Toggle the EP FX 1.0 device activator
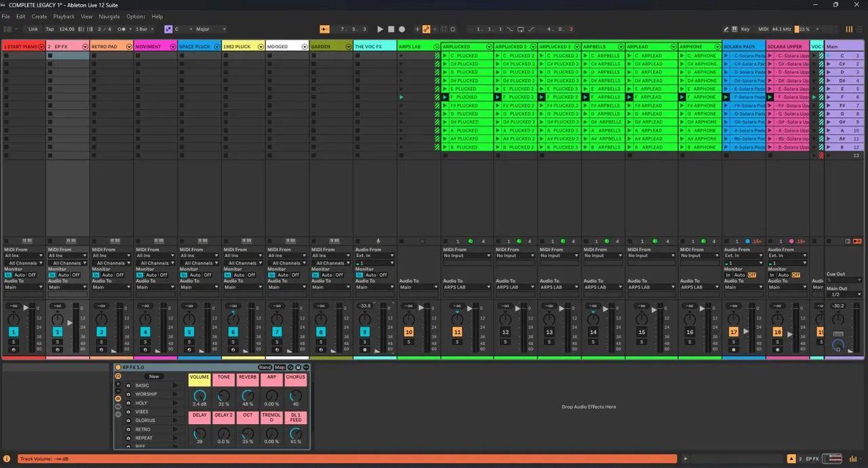 [x=118, y=367]
